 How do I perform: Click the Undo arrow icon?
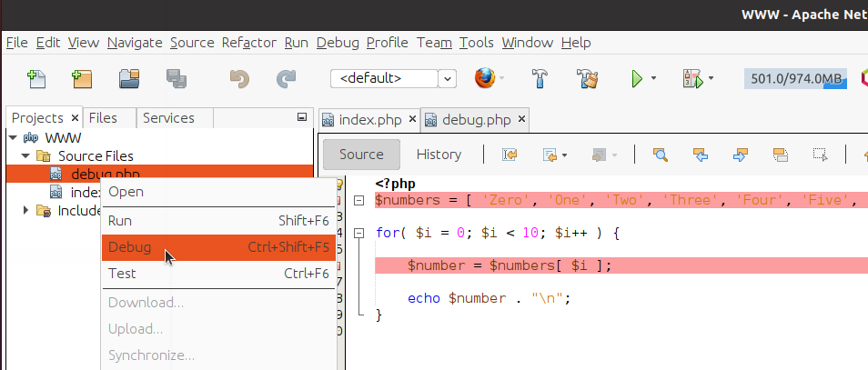(239, 78)
